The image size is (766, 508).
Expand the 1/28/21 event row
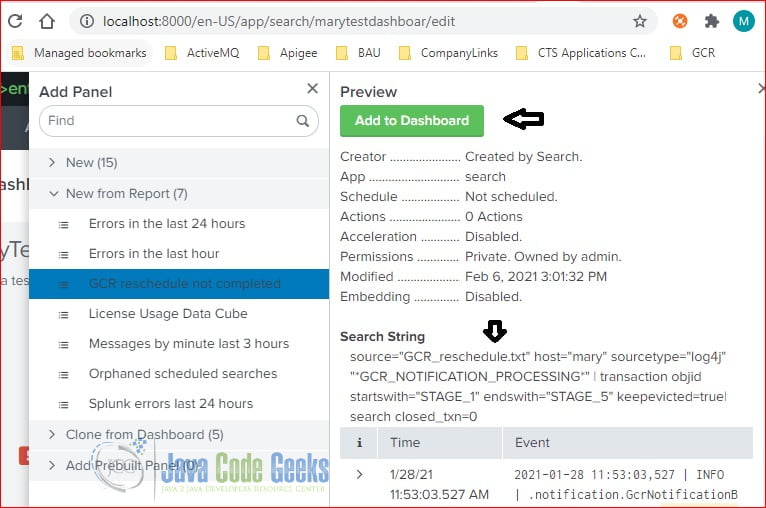coord(360,474)
